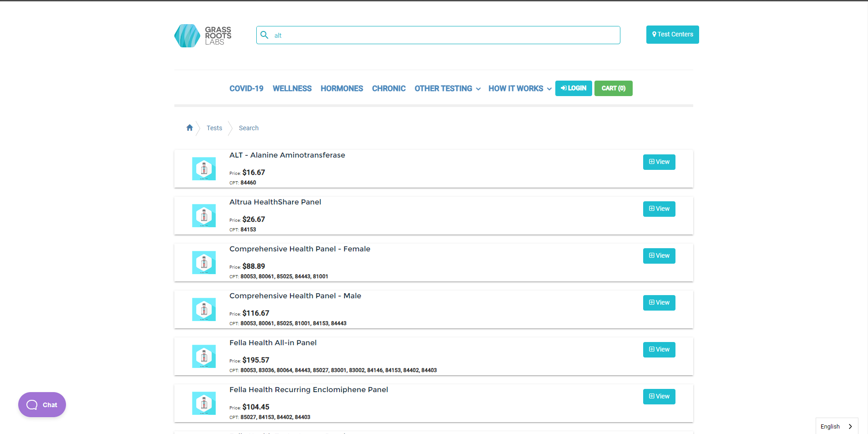The width and height of the screenshot is (868, 434).
Task: Click 'ALT - Alanine Aminotransferase' title
Action: tap(287, 155)
